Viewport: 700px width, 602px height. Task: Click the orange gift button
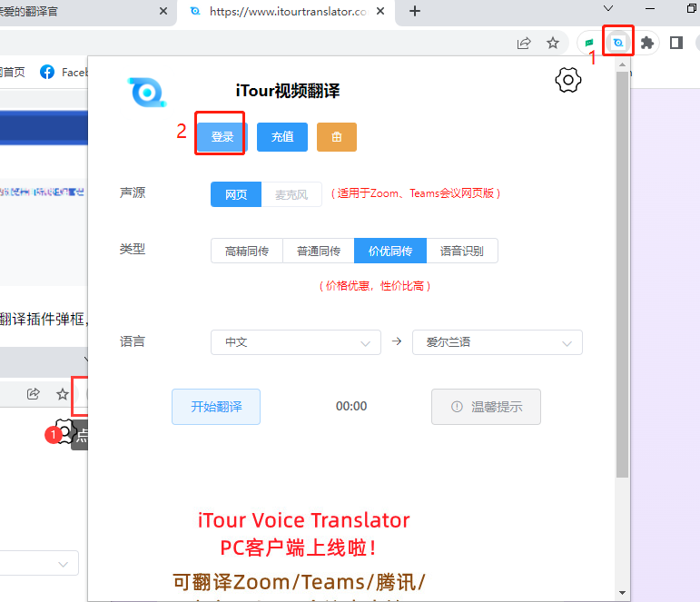[337, 137]
